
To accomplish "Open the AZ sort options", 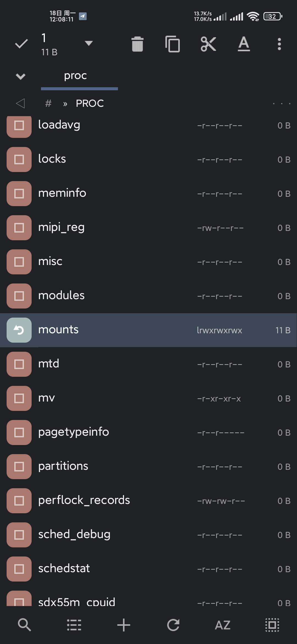I will [x=222, y=625].
